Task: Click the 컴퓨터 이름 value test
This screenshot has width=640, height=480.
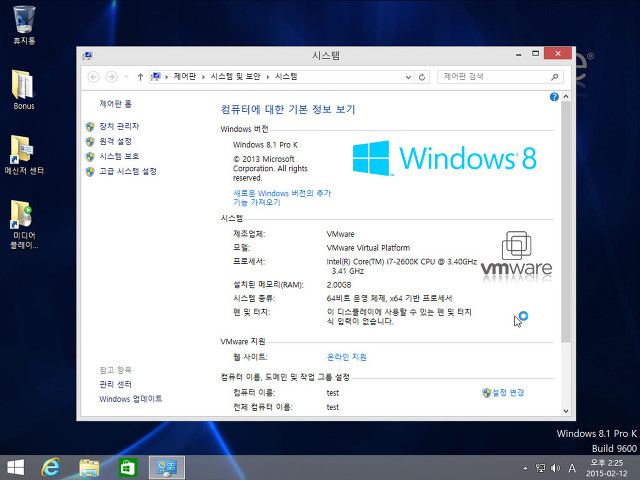Action: pyautogui.click(x=333, y=393)
